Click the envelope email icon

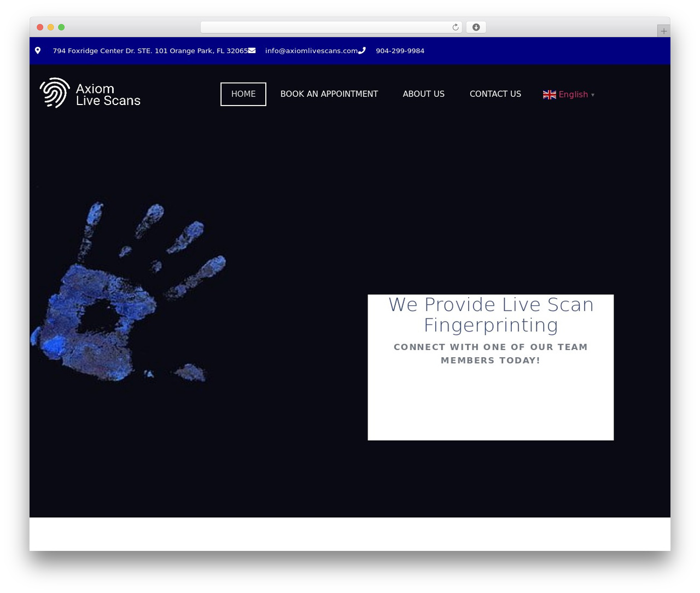click(x=252, y=50)
